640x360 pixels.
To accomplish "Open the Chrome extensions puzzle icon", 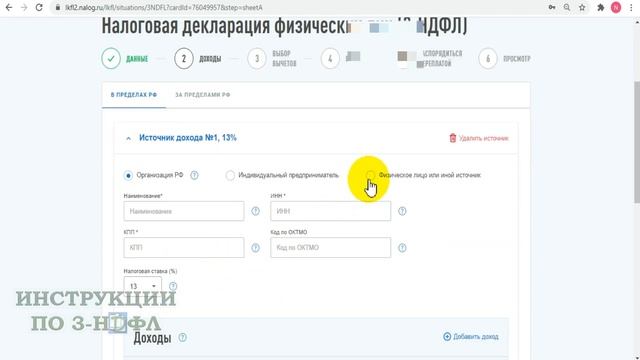I will (x=601, y=7).
